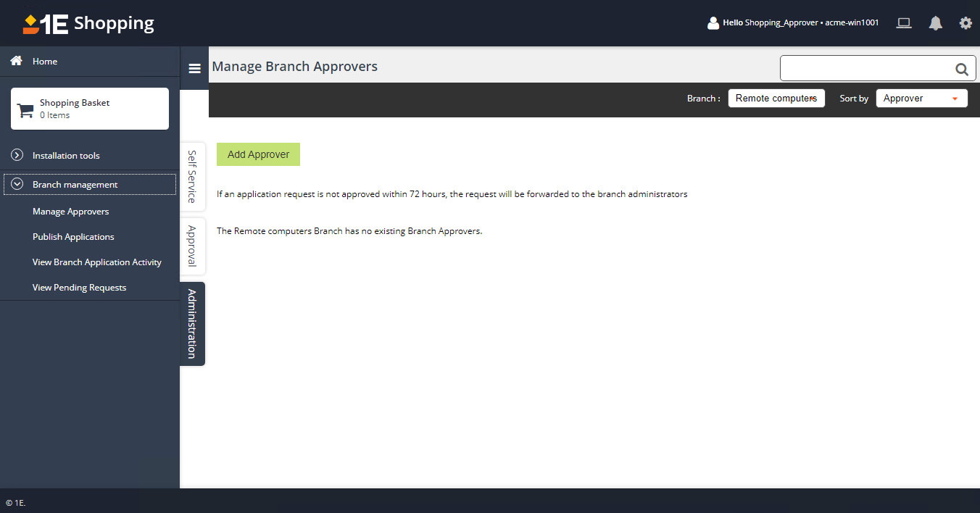Image resolution: width=980 pixels, height=513 pixels.
Task: Click the 1E Shopping logo
Action: point(88,23)
